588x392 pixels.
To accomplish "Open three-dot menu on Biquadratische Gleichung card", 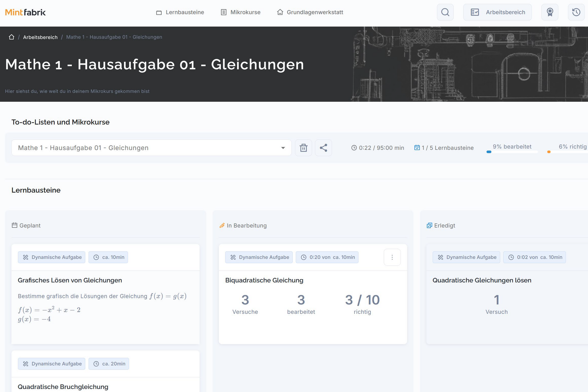I will [x=392, y=257].
